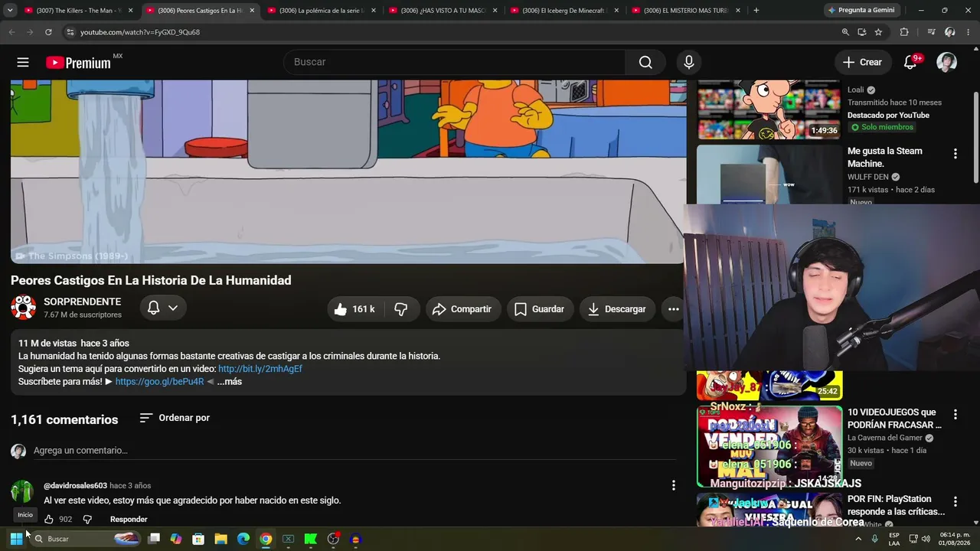Viewport: 980px width, 551px height.
Task: Open the Chrome extensions puzzle icon
Action: click(904, 32)
